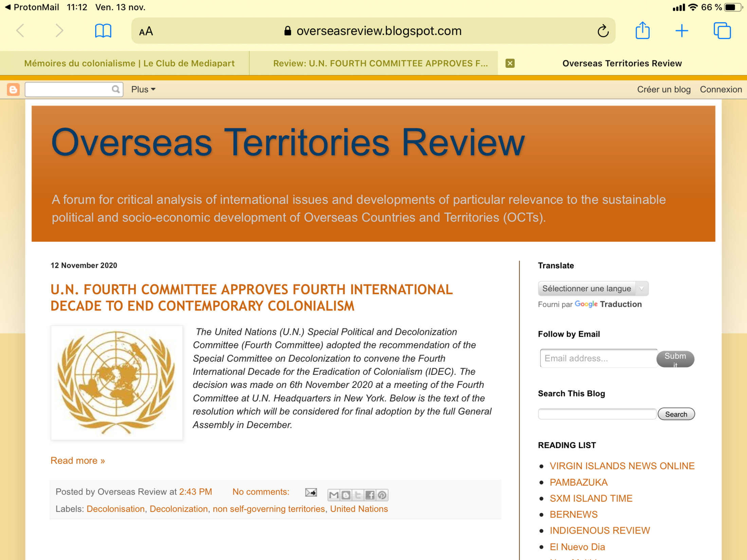Viewport: 747px width, 560px height.
Task: Open the AA reader text-size menu
Action: (146, 32)
